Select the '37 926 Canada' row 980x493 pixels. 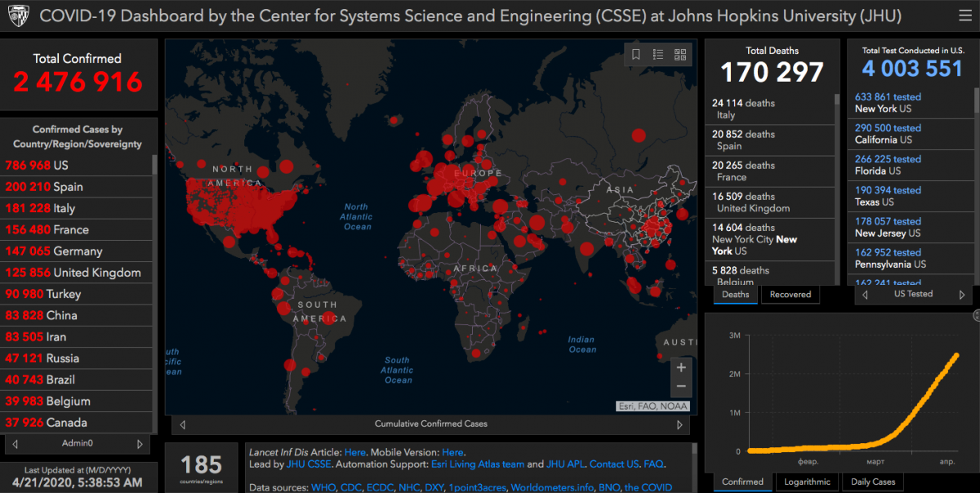(78, 423)
